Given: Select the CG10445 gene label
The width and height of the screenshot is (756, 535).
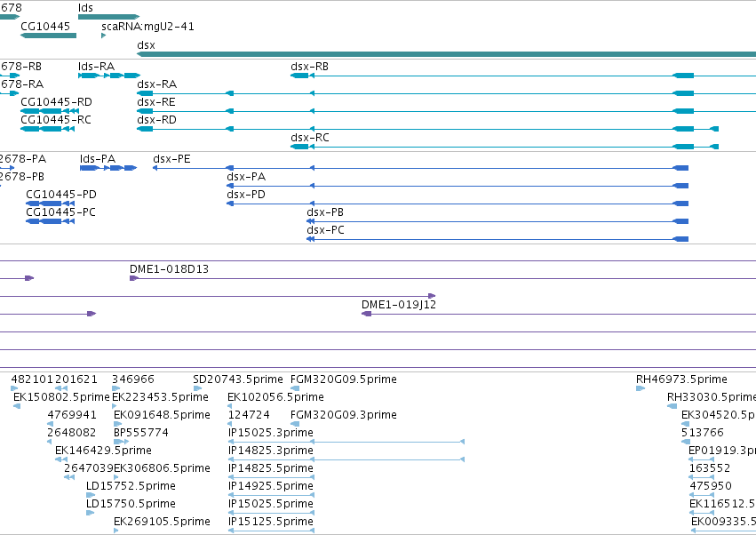Looking at the screenshot, I should (x=45, y=26).
